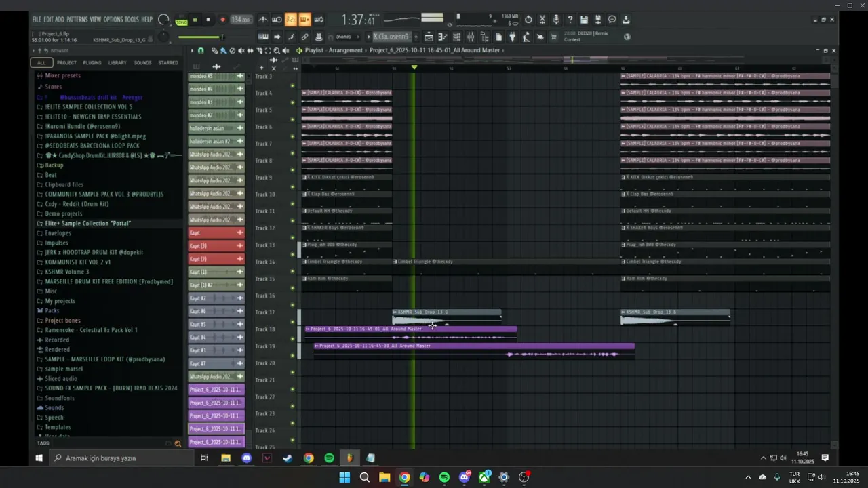868x488 pixels.
Task: Toggle blend recording overdub button
Action: click(304, 20)
